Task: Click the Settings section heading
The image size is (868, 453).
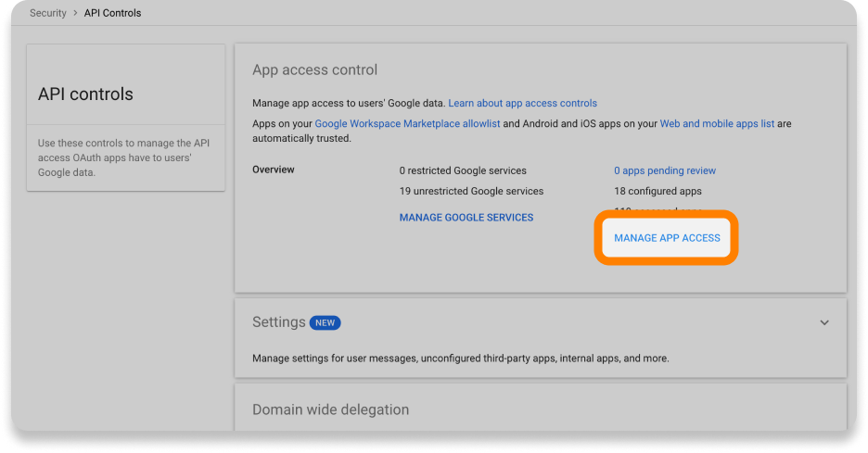Action: pyautogui.click(x=279, y=321)
